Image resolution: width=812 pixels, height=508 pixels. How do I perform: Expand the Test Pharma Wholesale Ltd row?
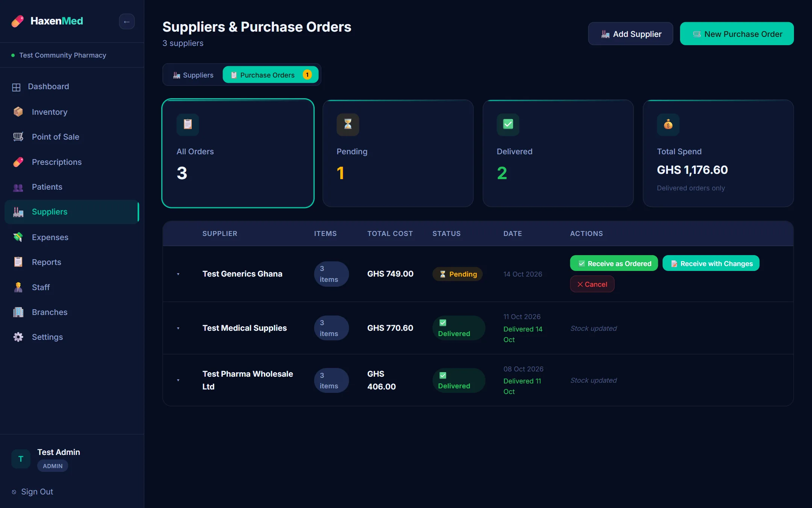178,380
